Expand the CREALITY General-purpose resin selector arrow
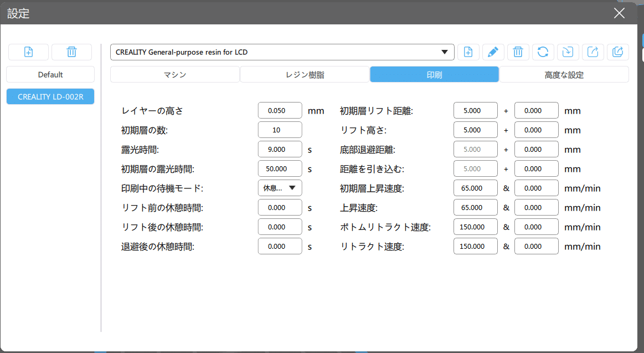644x353 pixels. pyautogui.click(x=445, y=52)
